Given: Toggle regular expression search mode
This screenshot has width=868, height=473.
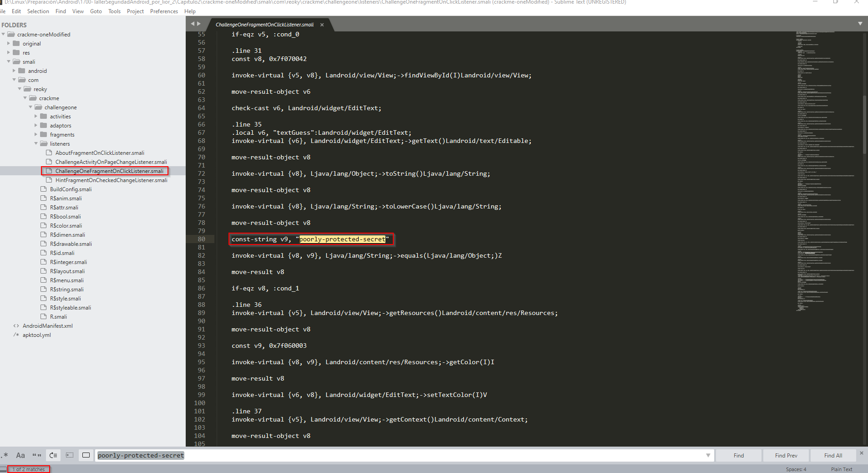Looking at the screenshot, I should [5, 455].
